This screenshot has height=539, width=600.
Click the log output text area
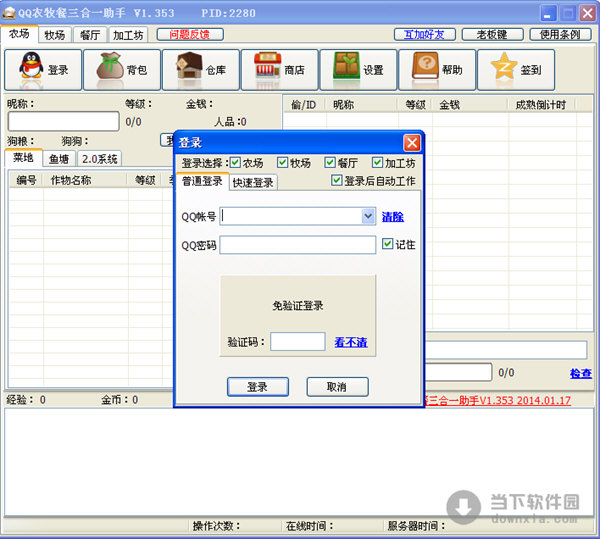[300, 461]
